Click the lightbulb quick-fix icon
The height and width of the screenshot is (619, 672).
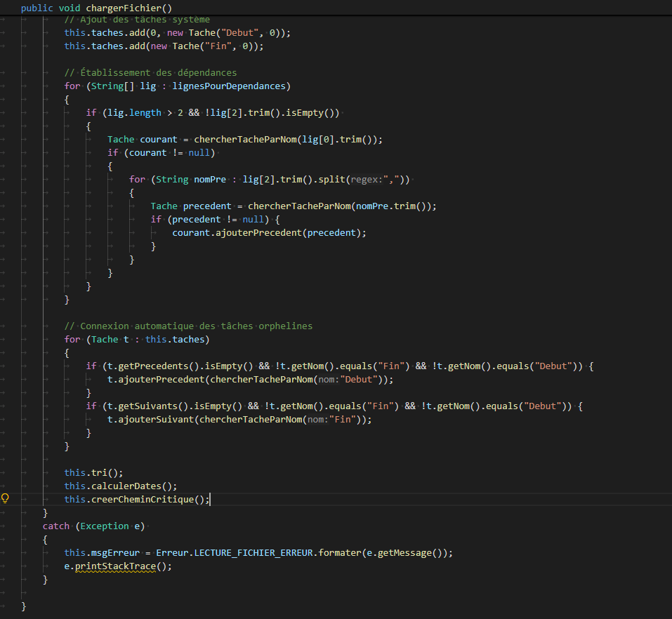[x=6, y=499]
